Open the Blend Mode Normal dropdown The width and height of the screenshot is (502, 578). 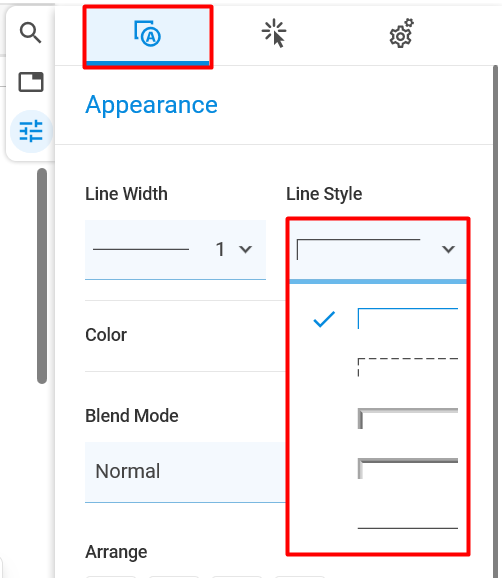(185, 471)
